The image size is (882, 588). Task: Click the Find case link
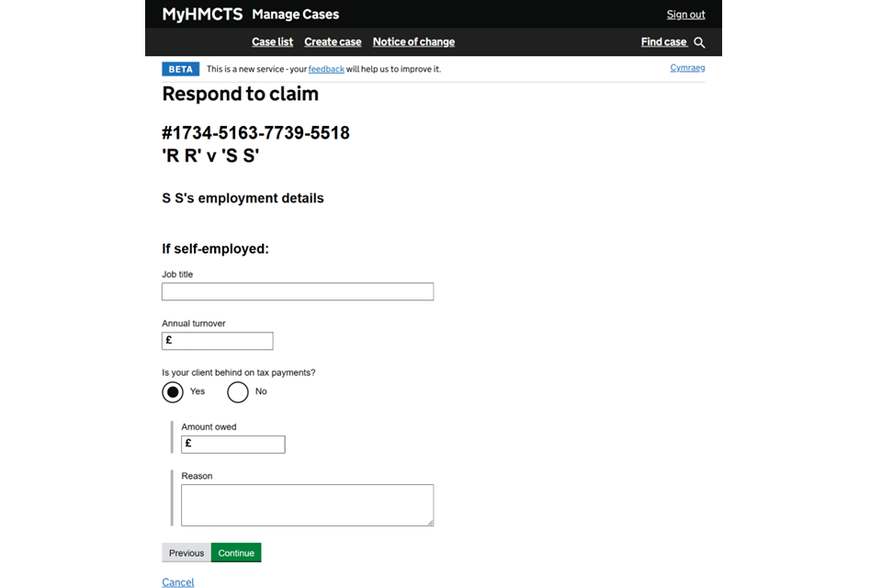click(663, 42)
